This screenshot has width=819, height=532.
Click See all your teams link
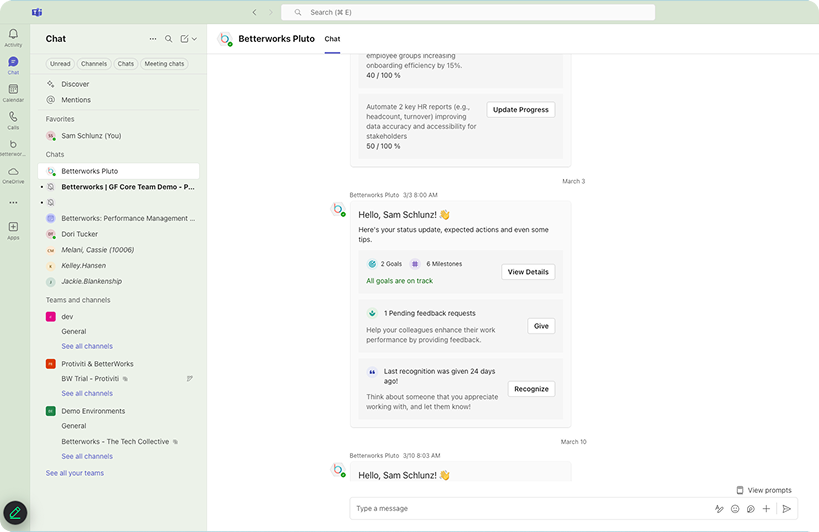pyautogui.click(x=75, y=473)
